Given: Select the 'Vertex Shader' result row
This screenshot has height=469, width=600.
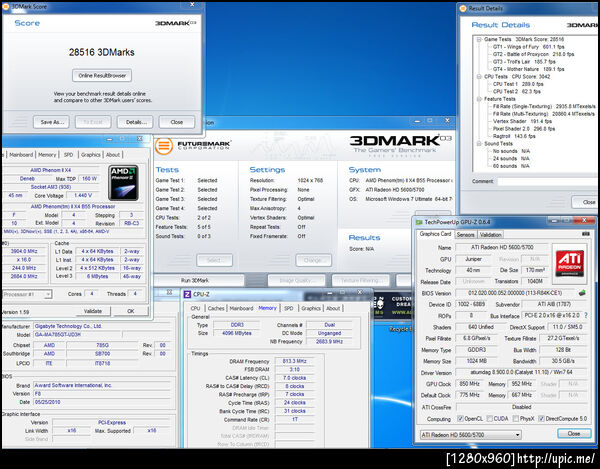Looking at the screenshot, I should (522, 121).
